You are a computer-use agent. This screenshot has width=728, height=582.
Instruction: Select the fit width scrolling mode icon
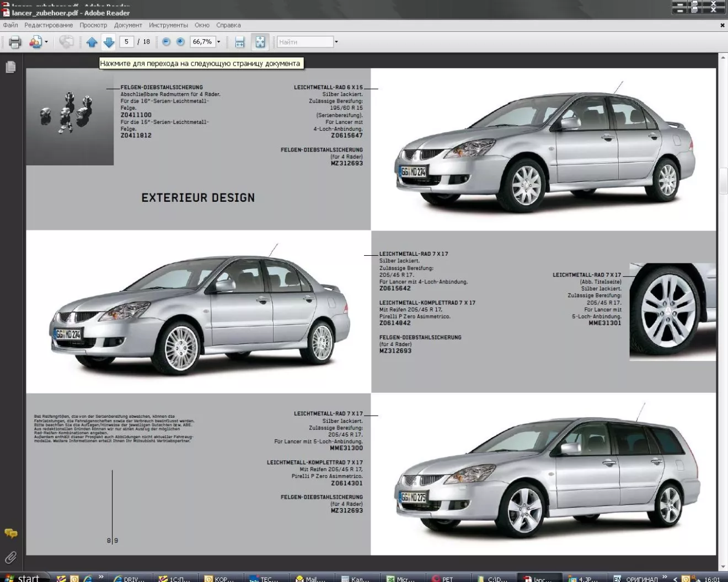pyautogui.click(x=239, y=42)
